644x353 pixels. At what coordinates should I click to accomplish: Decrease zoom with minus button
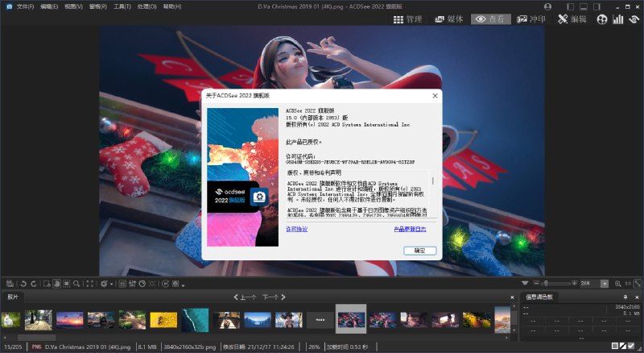(x=536, y=283)
